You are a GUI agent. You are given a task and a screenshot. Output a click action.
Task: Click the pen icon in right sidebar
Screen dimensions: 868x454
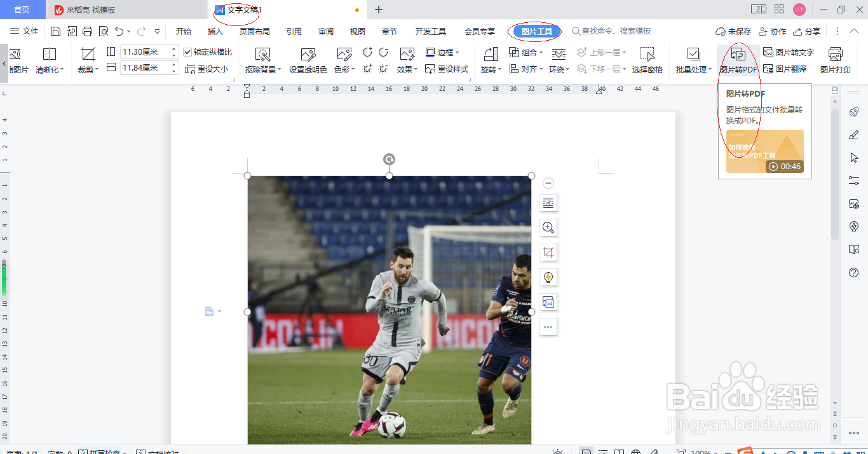click(x=854, y=135)
